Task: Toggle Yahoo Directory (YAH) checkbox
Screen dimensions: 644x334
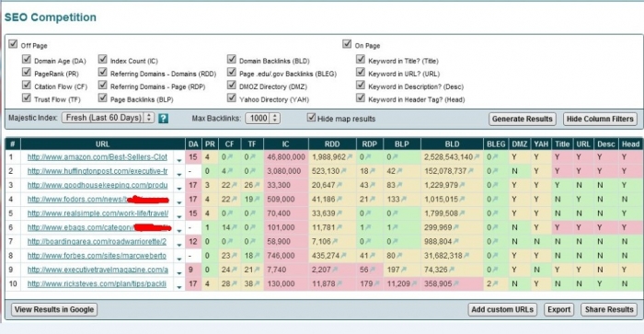Action: point(232,98)
